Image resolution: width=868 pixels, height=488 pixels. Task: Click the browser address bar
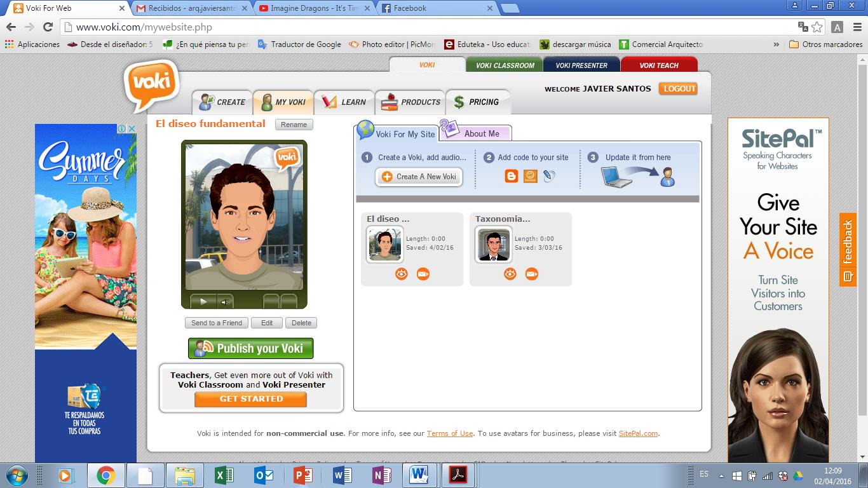[x=432, y=27]
